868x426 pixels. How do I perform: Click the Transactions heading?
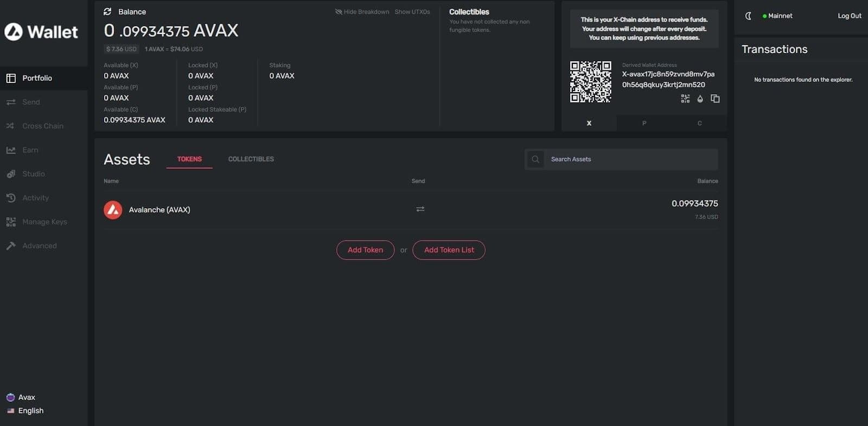point(775,49)
